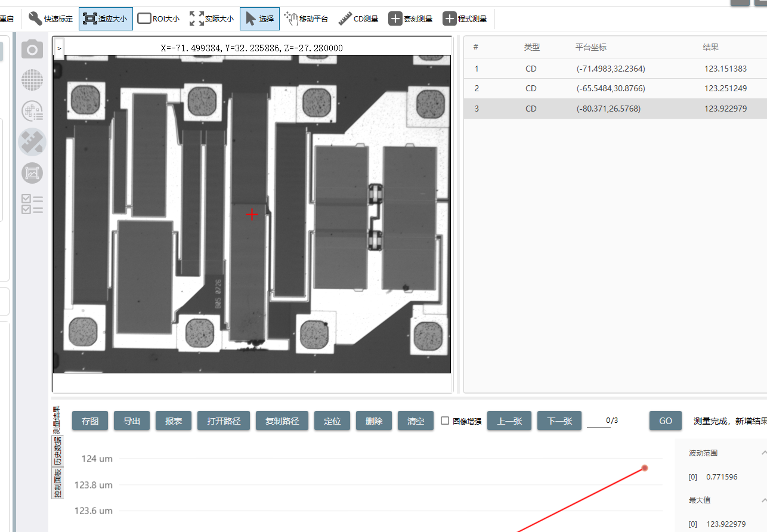Image resolution: width=767 pixels, height=532 pixels.
Task: Open the wafer die layout icon
Action: click(x=32, y=111)
